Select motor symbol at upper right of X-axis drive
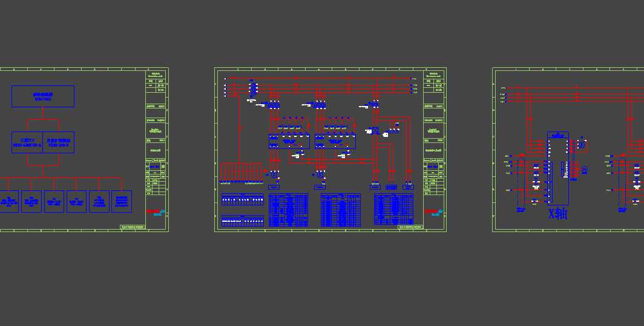 [x=582, y=145]
